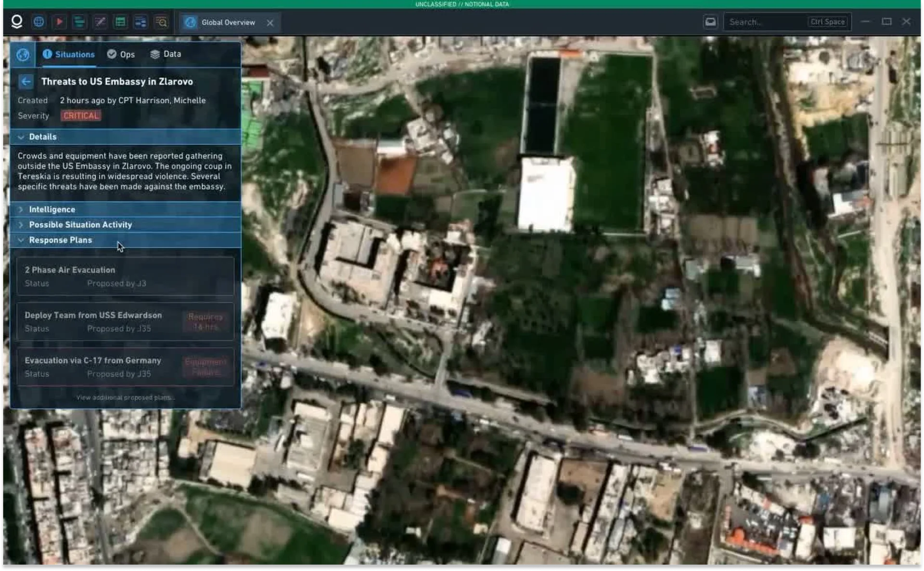Open the globe map app icon

click(x=39, y=22)
